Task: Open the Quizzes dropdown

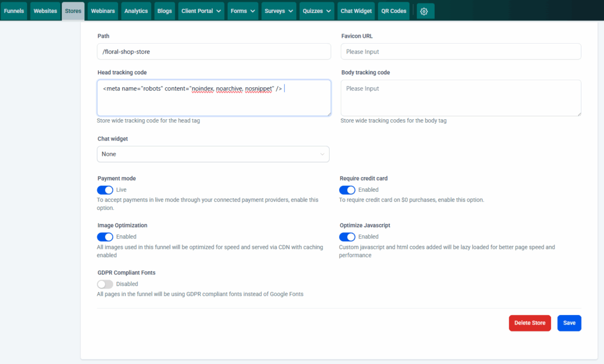Action: point(317,11)
